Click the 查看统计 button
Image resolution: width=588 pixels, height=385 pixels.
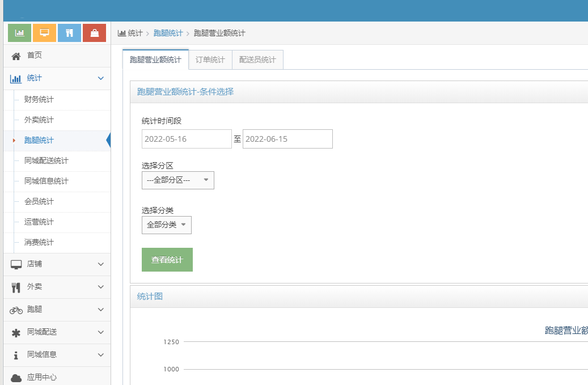pyautogui.click(x=167, y=260)
